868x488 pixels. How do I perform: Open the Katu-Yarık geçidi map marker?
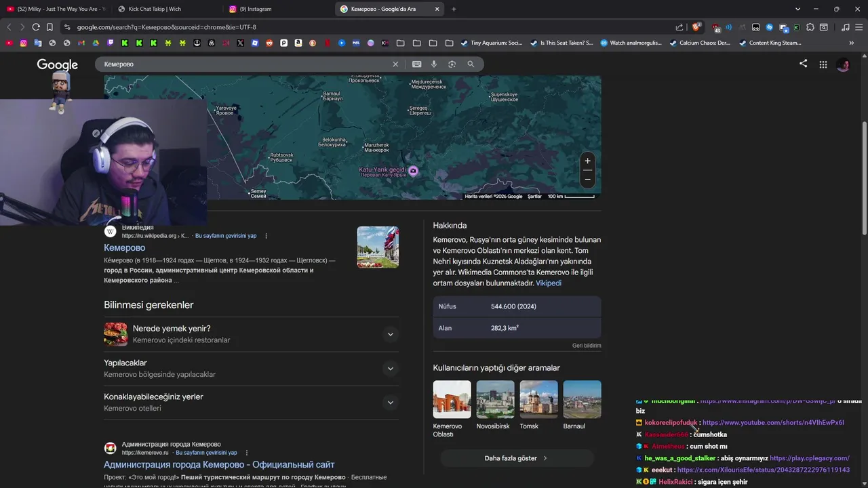414,171
